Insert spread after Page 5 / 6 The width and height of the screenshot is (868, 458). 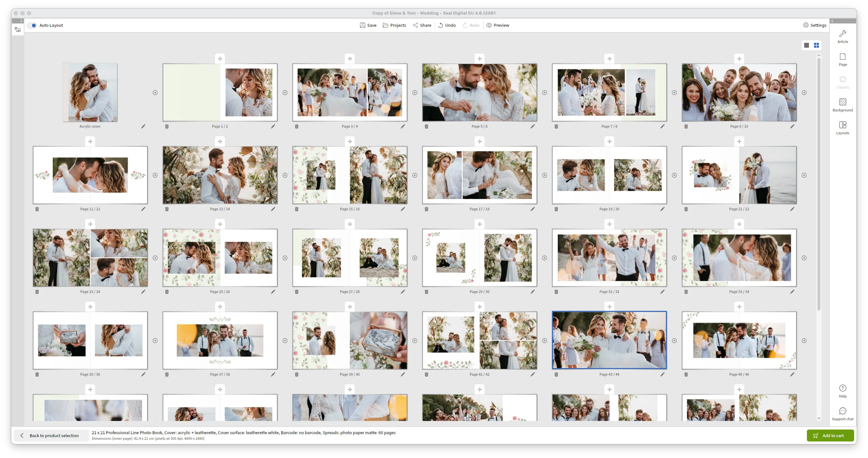pos(545,93)
